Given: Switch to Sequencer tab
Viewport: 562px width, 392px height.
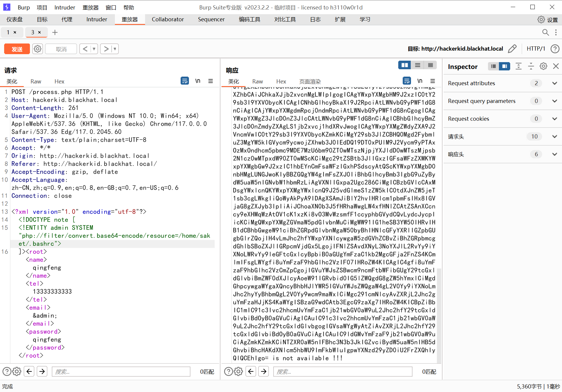Looking at the screenshot, I should tap(211, 20).
